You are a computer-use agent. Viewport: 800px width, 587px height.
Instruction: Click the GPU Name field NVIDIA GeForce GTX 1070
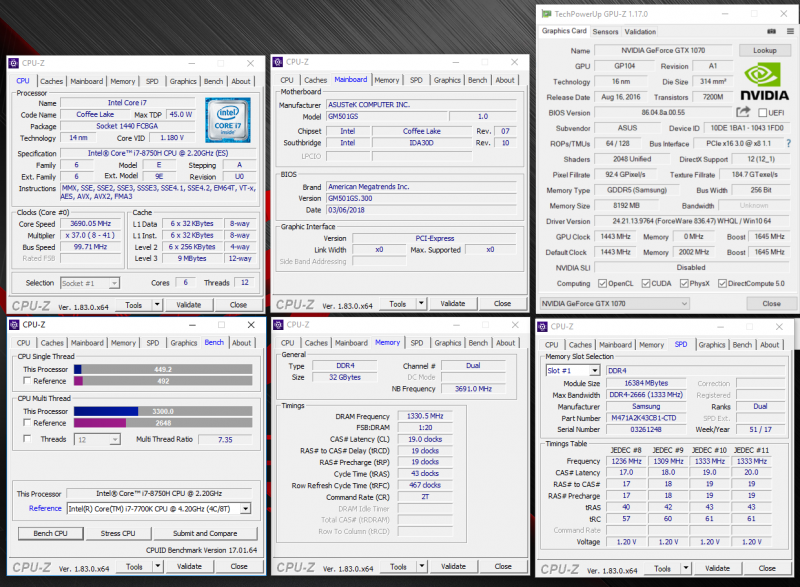pos(663,50)
